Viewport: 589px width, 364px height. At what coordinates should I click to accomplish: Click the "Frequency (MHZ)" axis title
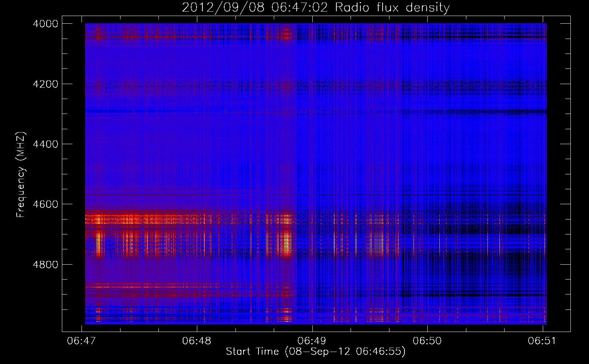click(21, 175)
